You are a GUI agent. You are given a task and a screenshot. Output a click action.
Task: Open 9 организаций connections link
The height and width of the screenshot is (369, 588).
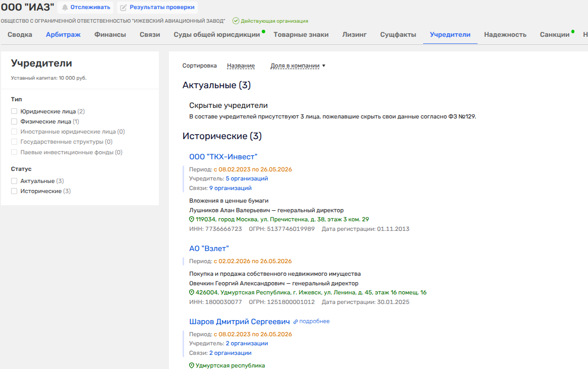coord(230,188)
